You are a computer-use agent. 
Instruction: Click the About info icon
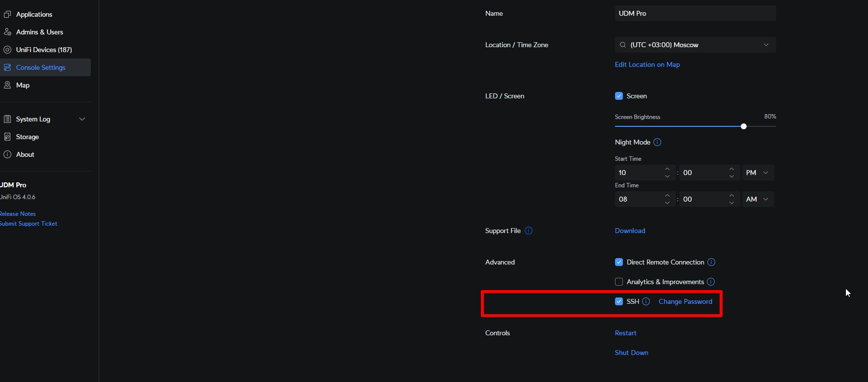coord(7,154)
